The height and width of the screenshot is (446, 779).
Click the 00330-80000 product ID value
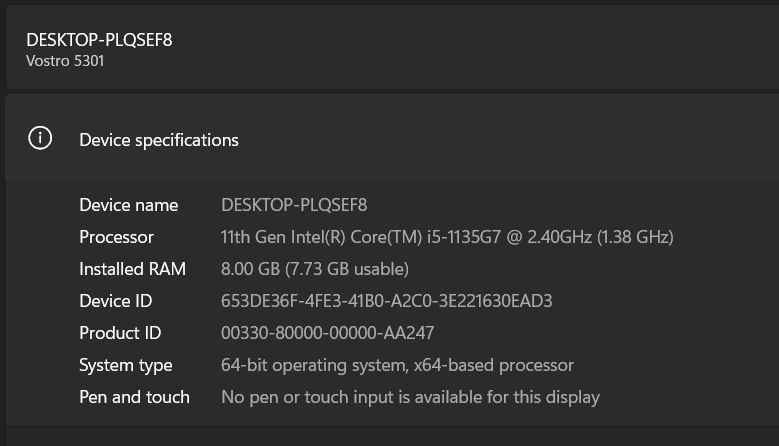tap(327, 333)
